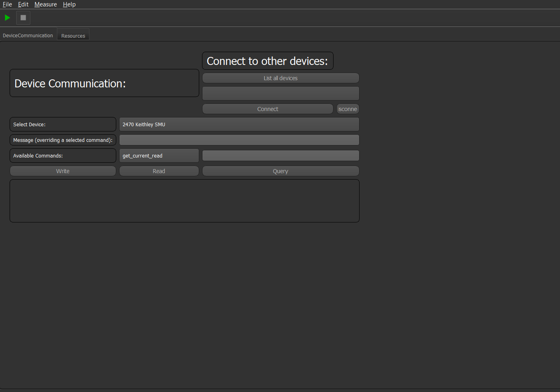Open the Edit menu
Viewport: 560px width, 392px height.
23,4
